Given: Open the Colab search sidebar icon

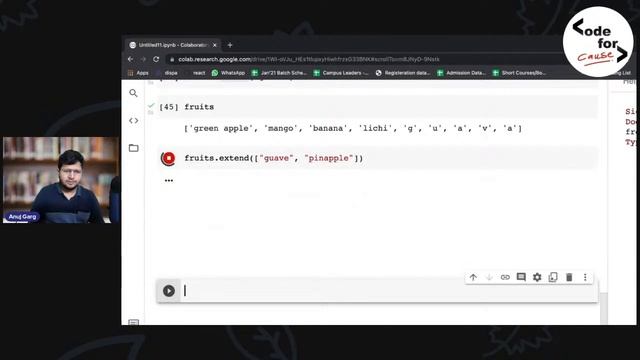Looking at the screenshot, I should tap(133, 93).
